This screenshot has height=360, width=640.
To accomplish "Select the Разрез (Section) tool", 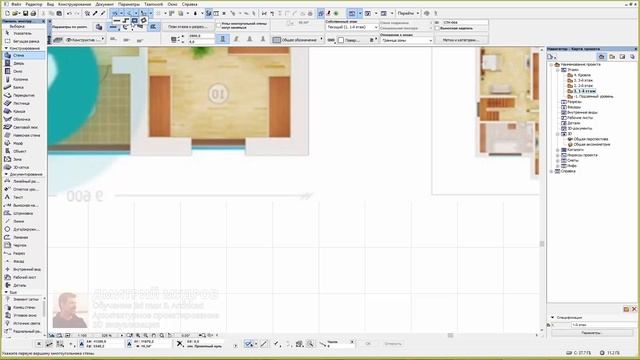I will coord(23,253).
